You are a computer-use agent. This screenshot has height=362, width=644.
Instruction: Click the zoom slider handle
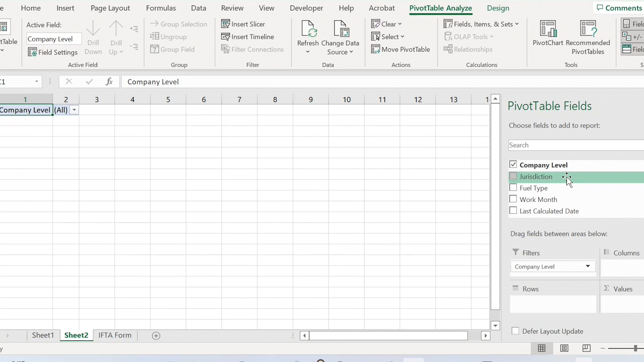tap(635, 349)
